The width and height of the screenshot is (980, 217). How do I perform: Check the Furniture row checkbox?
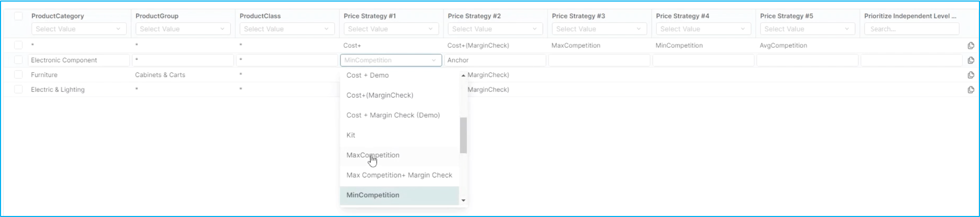pos(18,75)
